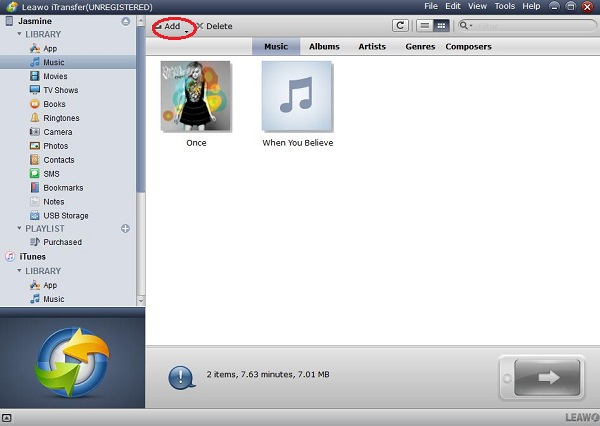Open the Movies film icon
The width and height of the screenshot is (600, 426).
(35, 76)
